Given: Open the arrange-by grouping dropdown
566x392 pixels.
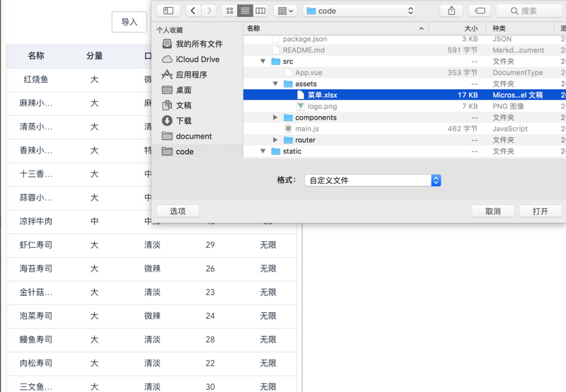Looking at the screenshot, I should pyautogui.click(x=285, y=11).
